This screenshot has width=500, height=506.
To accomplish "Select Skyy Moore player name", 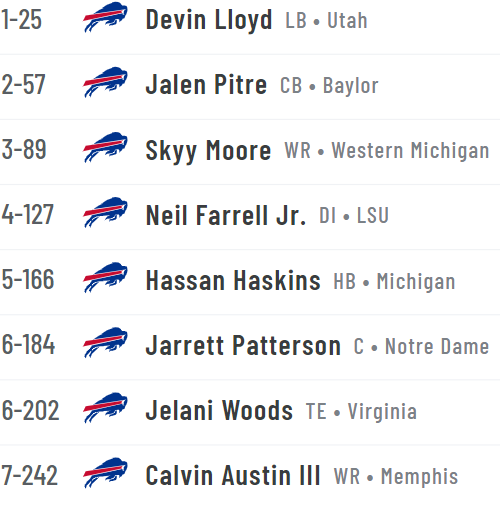I will point(208,151).
